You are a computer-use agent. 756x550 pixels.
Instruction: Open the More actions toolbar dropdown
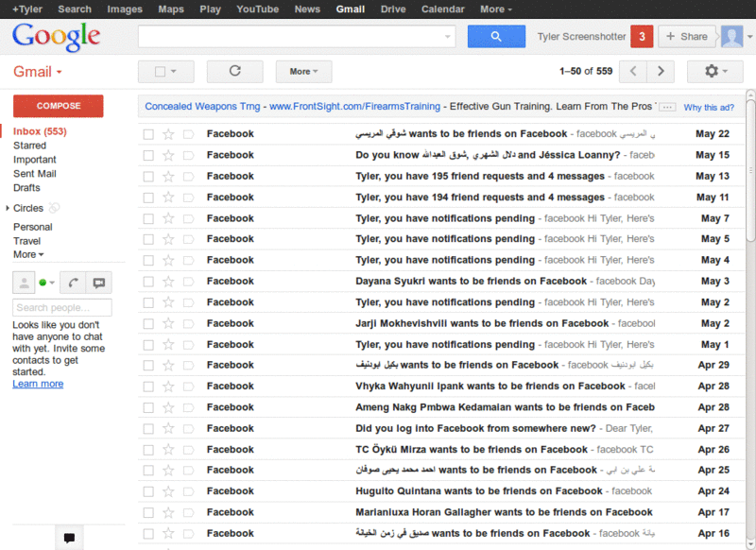303,71
